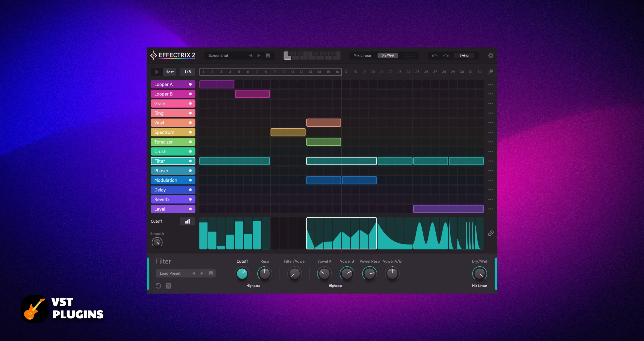
Task: Adjust the Reso knob
Action: click(264, 274)
